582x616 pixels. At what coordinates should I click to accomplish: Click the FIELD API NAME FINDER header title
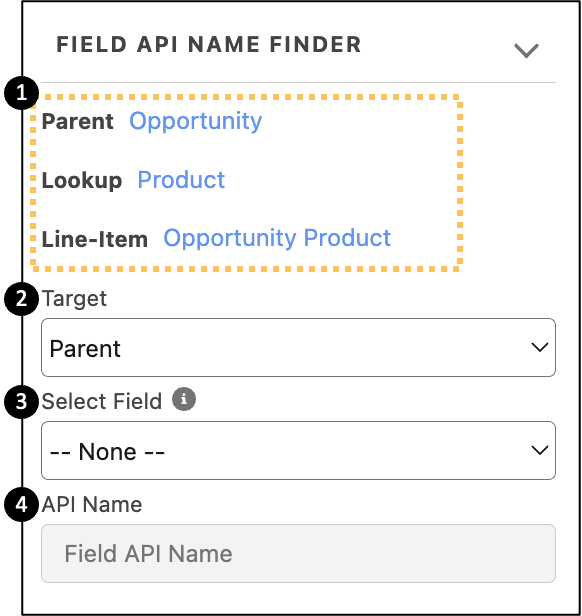pos(209,44)
